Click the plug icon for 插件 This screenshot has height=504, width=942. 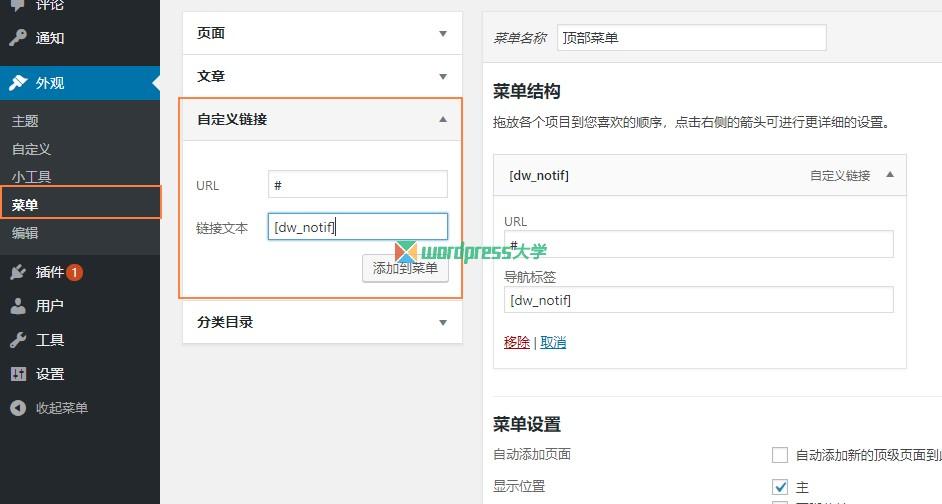click(18, 272)
